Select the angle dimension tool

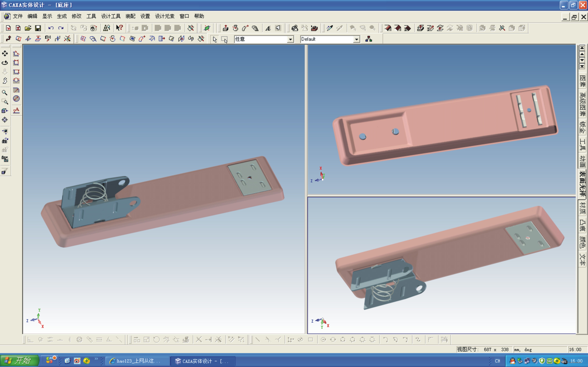coord(16,81)
